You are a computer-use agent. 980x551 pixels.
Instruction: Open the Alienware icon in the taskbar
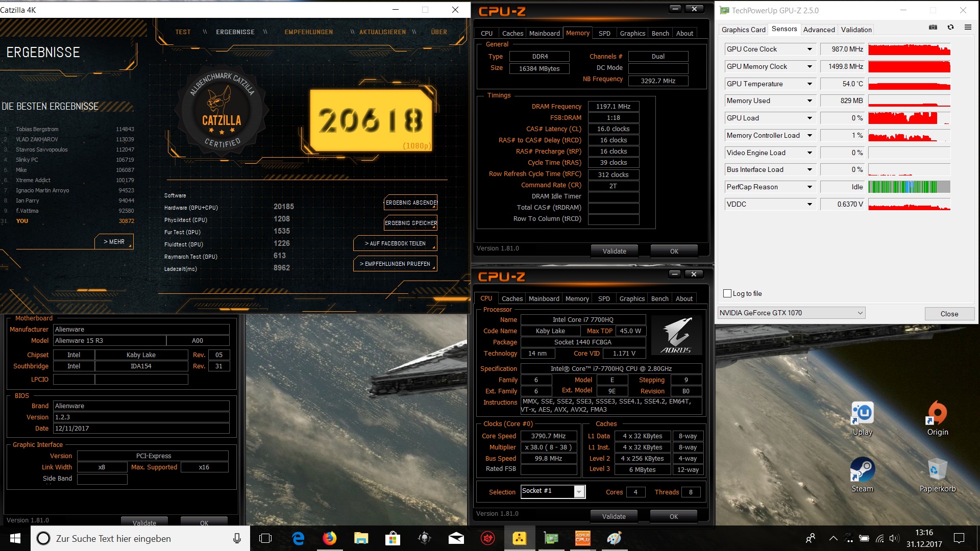424,538
